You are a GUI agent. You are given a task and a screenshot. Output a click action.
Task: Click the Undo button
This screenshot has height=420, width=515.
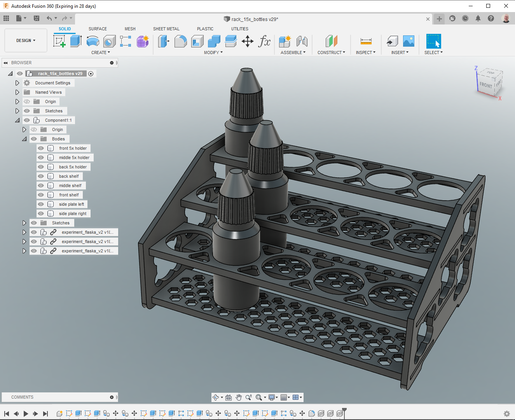click(50, 18)
